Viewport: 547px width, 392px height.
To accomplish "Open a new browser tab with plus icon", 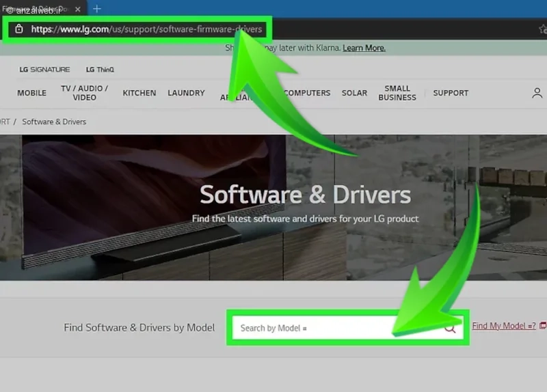I will point(96,8).
